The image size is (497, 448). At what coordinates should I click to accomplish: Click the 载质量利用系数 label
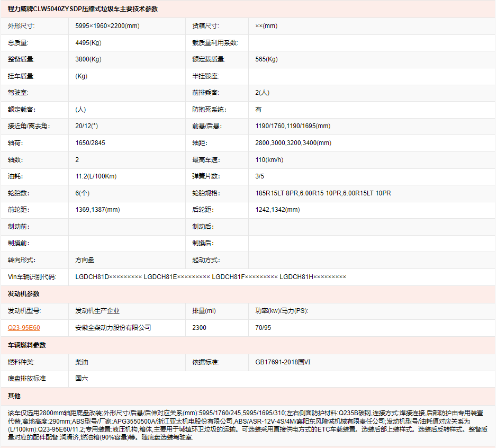tap(215, 43)
